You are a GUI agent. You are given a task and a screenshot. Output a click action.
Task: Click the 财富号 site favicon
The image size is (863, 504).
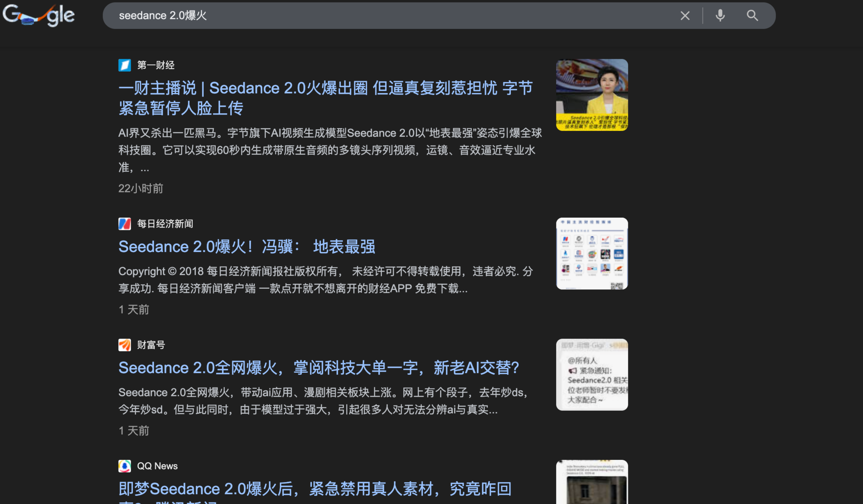[x=125, y=345]
